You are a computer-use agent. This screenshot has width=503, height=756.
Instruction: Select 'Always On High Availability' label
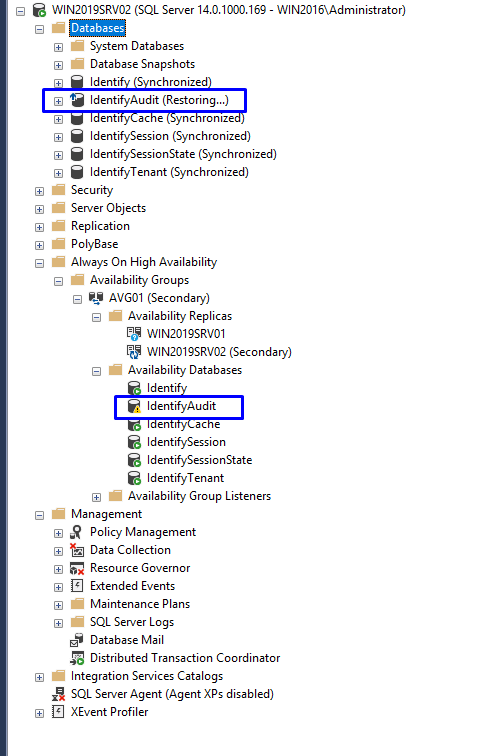144,262
